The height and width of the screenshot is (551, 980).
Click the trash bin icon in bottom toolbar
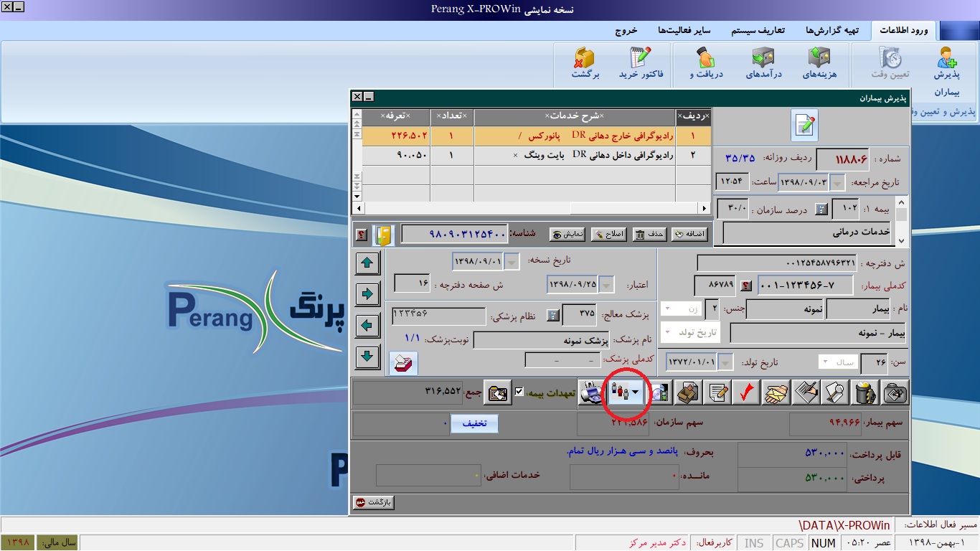[x=866, y=393]
